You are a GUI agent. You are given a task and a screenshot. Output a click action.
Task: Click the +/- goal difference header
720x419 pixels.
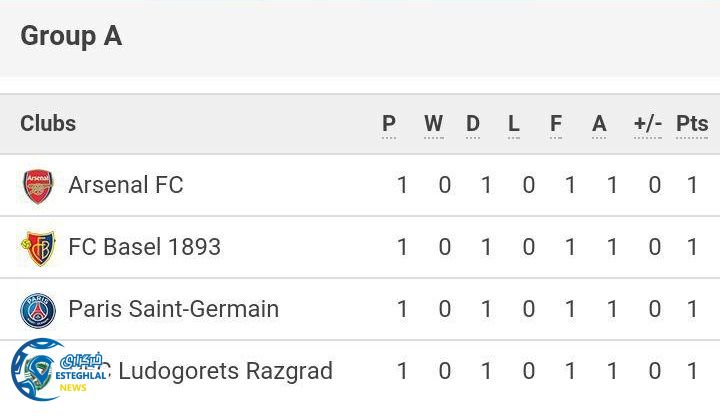648,124
